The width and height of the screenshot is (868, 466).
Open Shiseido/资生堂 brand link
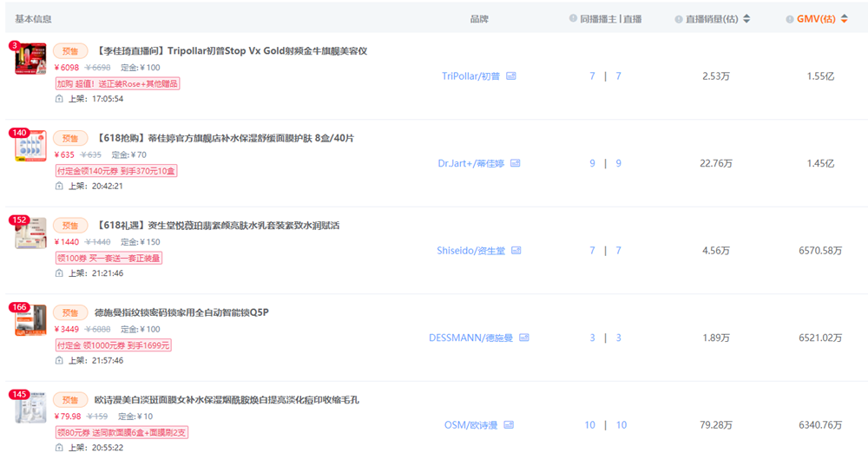coord(471,250)
